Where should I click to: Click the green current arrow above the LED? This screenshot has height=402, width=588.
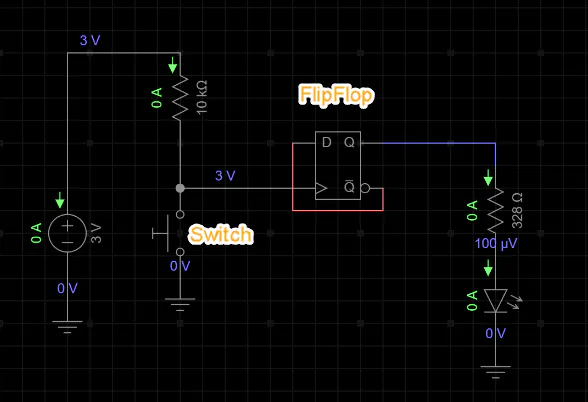pyautogui.click(x=488, y=268)
